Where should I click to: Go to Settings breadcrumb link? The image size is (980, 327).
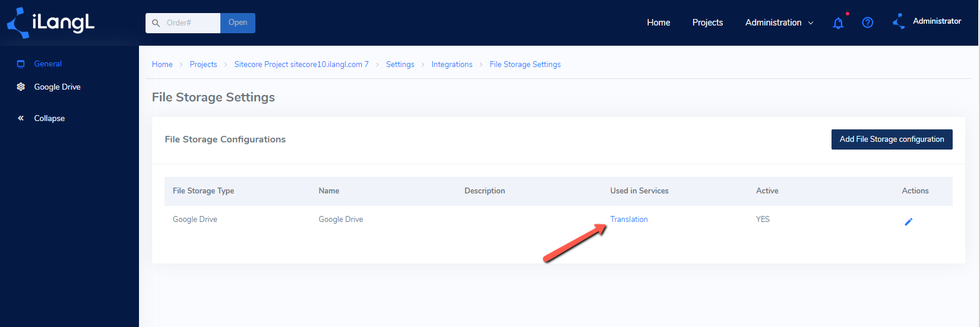click(x=400, y=65)
